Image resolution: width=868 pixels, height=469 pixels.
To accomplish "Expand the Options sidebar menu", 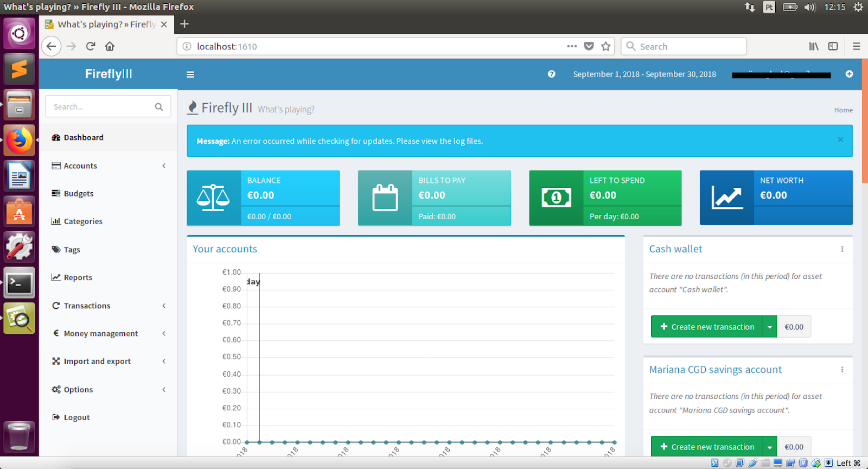I will (108, 389).
